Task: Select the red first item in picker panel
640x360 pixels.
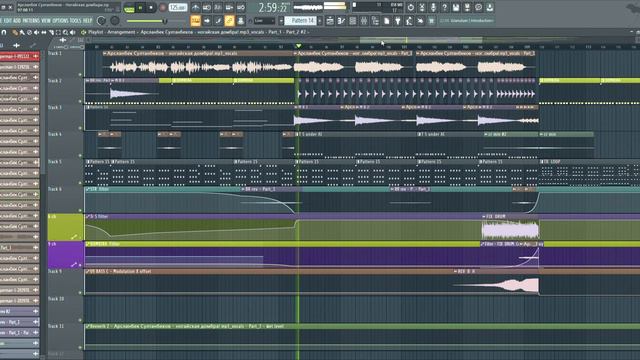Action: click(20, 56)
